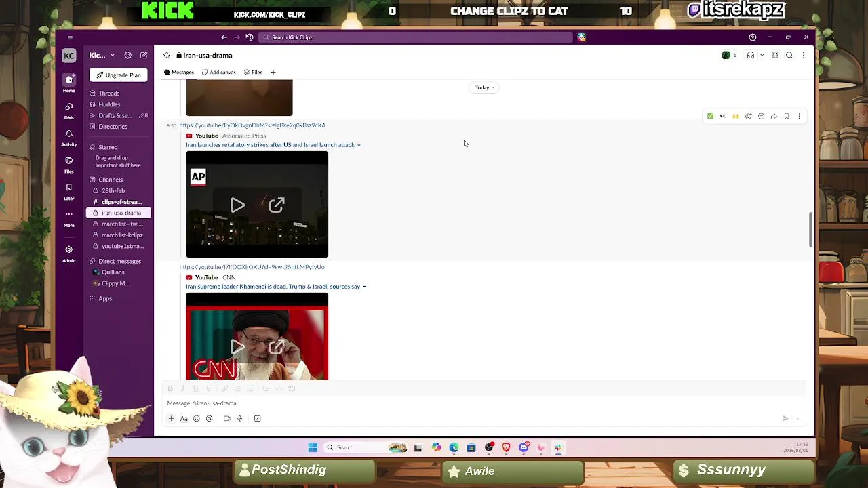Open the huddle options chevron

(x=762, y=56)
